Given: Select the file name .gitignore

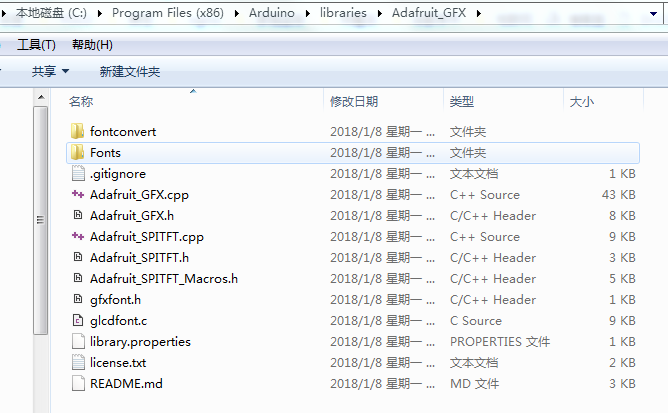Looking at the screenshot, I should coord(118,174).
